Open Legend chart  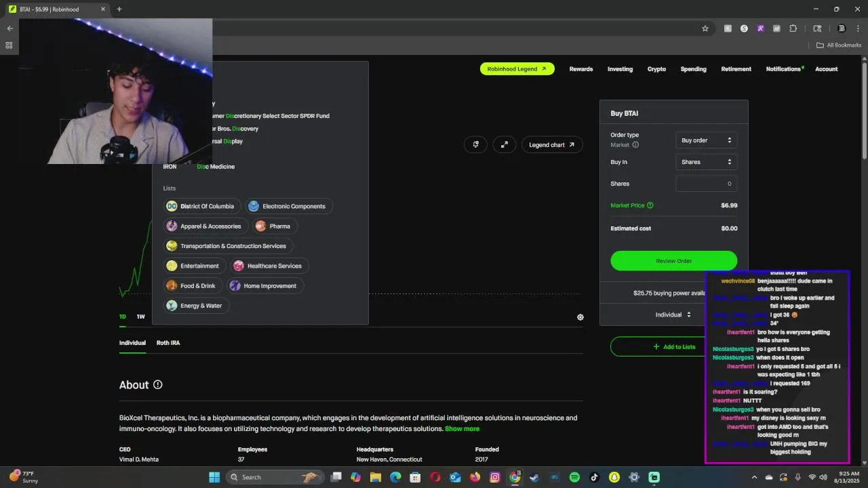pos(551,144)
